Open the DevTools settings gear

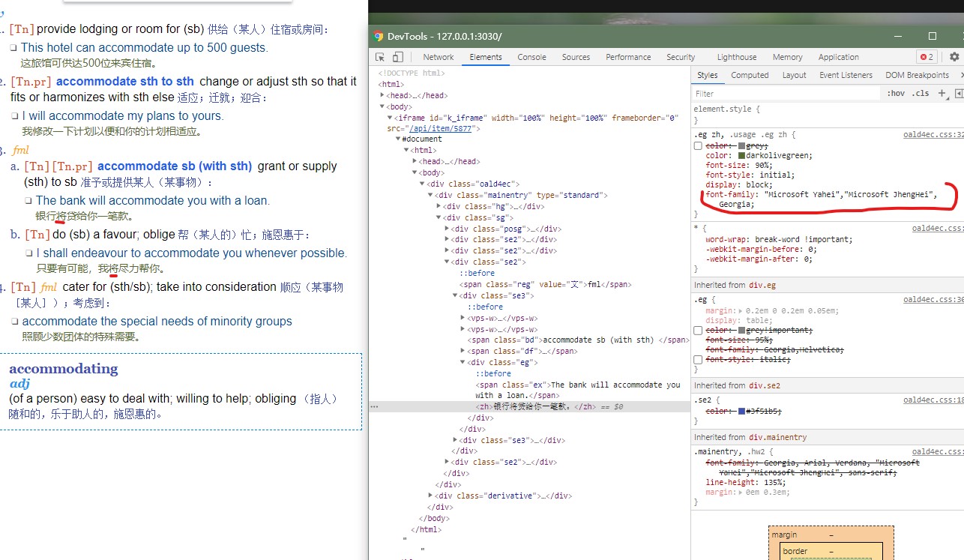click(954, 57)
